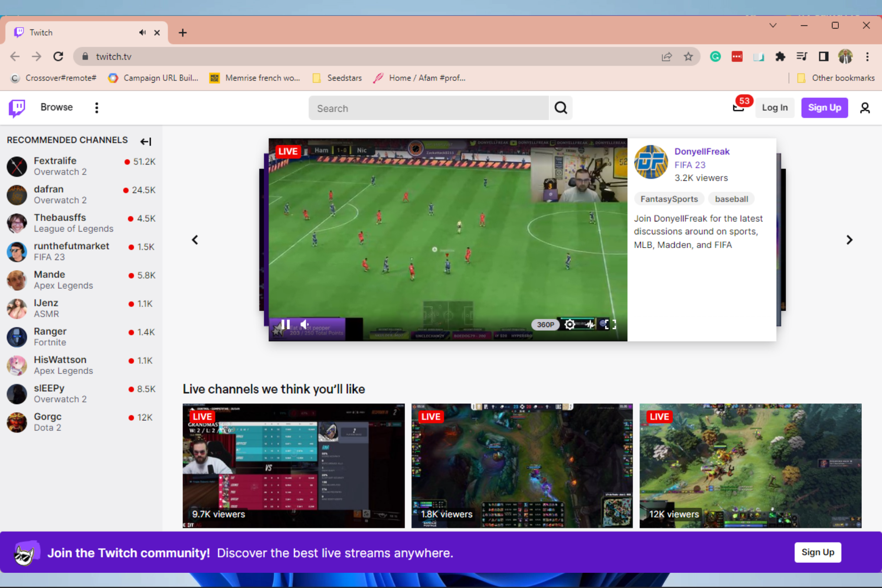Screen dimensions: 882x588
Task: Open a new browser tab
Action: pos(182,33)
